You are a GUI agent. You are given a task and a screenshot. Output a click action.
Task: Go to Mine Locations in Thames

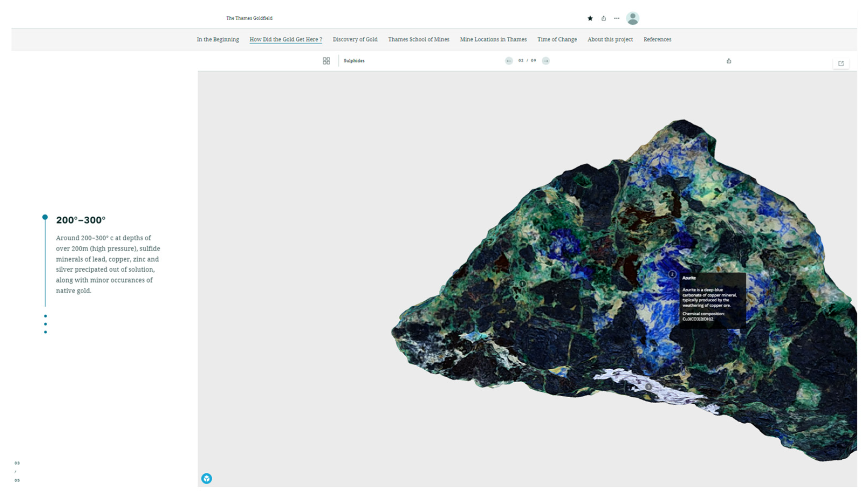(x=493, y=39)
